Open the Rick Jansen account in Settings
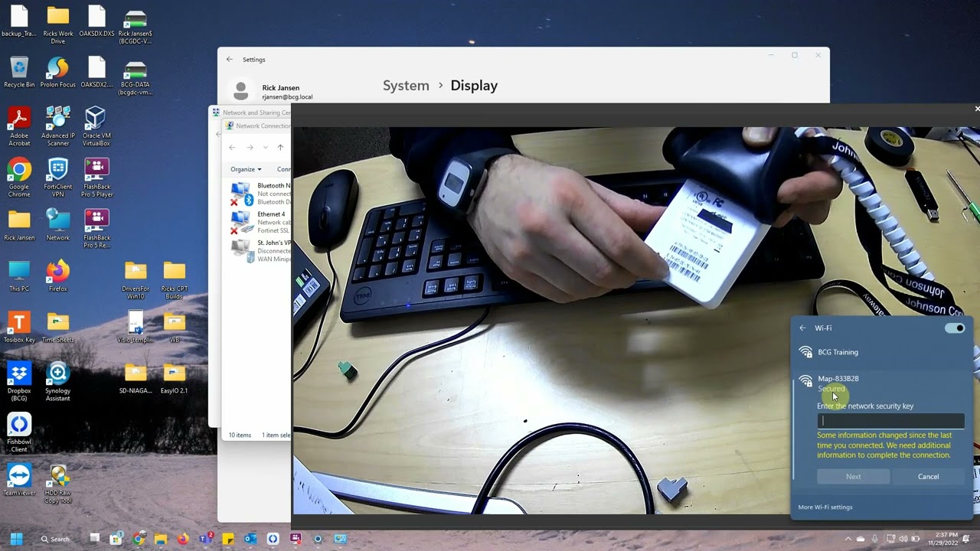 [x=273, y=92]
